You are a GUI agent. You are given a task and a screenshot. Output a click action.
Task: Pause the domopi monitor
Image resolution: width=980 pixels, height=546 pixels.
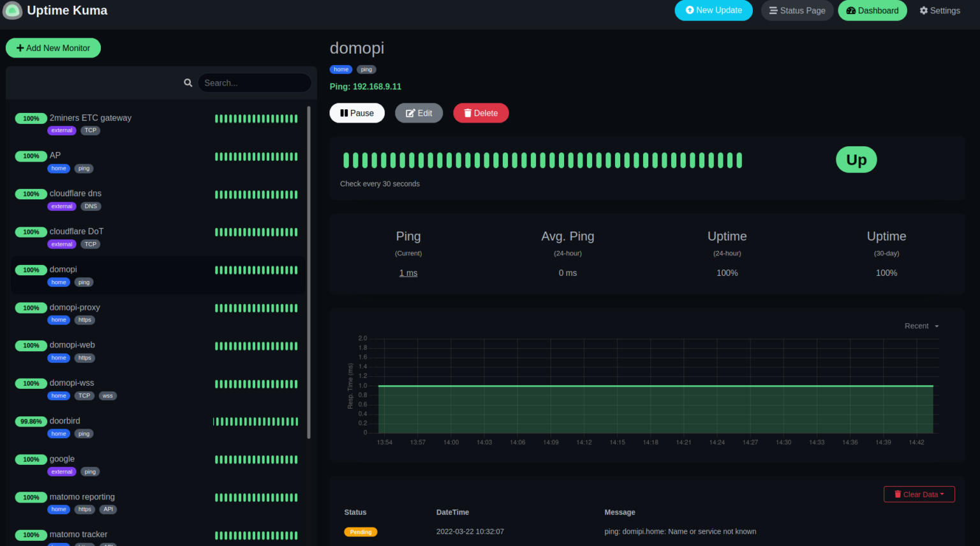[357, 112]
